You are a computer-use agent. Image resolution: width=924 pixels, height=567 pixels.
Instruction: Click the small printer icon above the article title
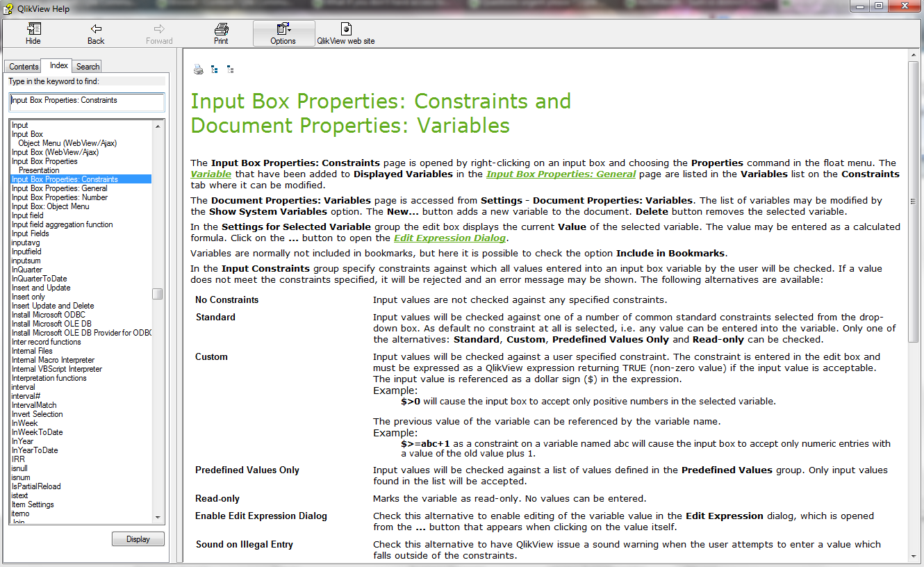click(198, 69)
